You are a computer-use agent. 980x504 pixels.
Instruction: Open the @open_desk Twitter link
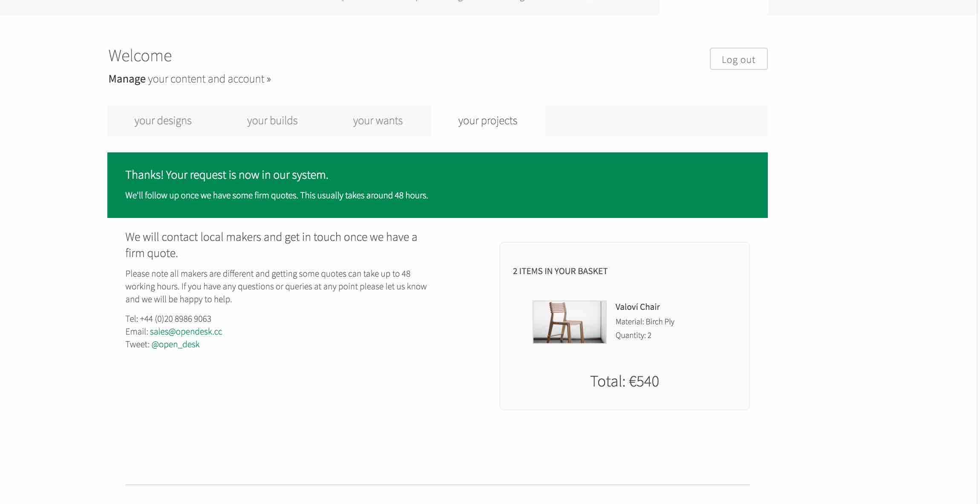click(x=175, y=344)
